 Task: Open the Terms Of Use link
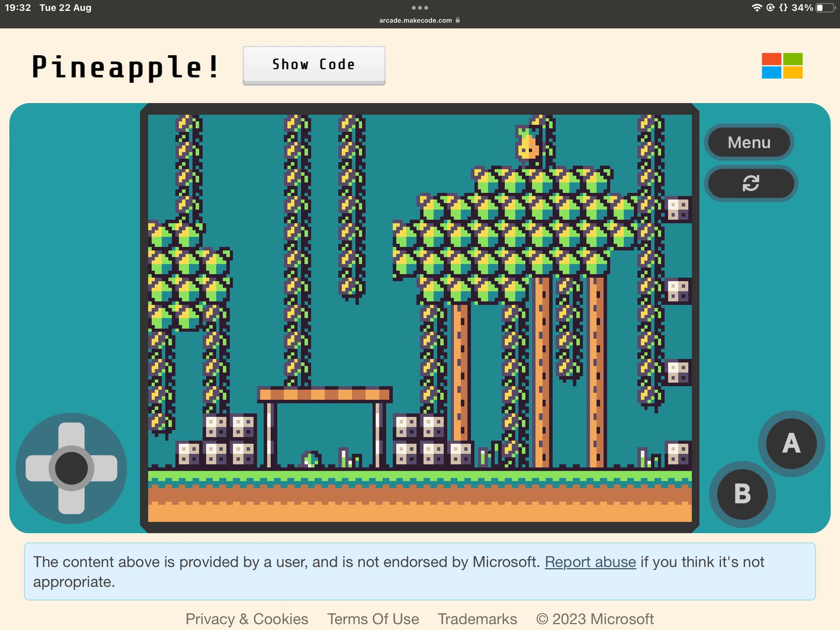tap(373, 619)
